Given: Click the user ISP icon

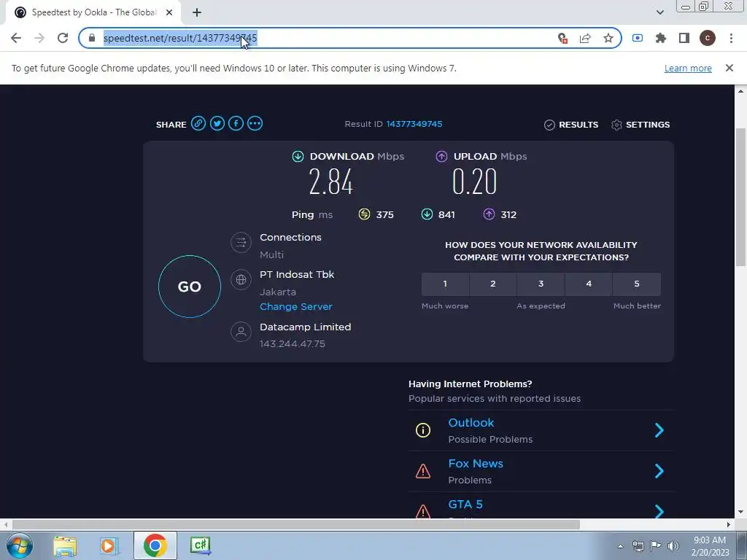Looking at the screenshot, I should tap(241, 332).
